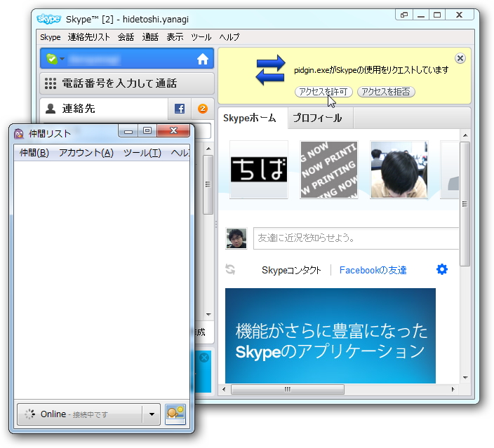This screenshot has height=448, width=494.
Task: Open Pidgin 仲間(B) menu
Action: click(34, 153)
